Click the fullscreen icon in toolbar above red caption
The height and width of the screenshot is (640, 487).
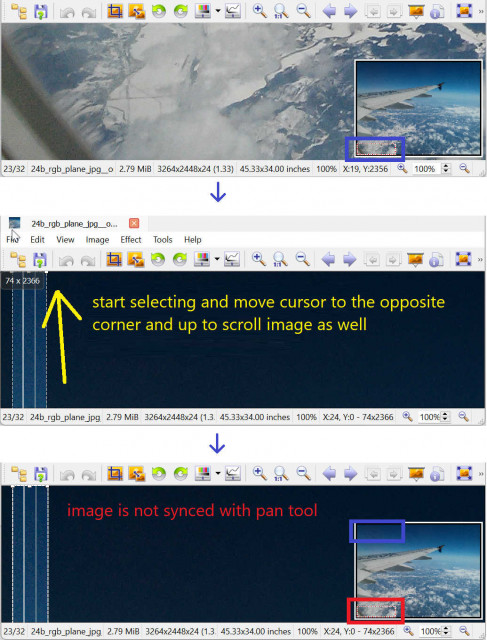point(464,473)
